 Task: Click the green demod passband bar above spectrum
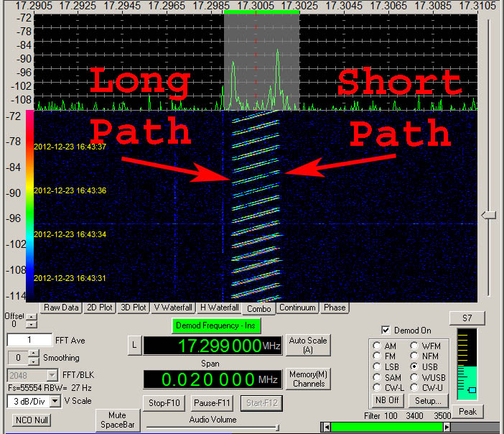261,12
